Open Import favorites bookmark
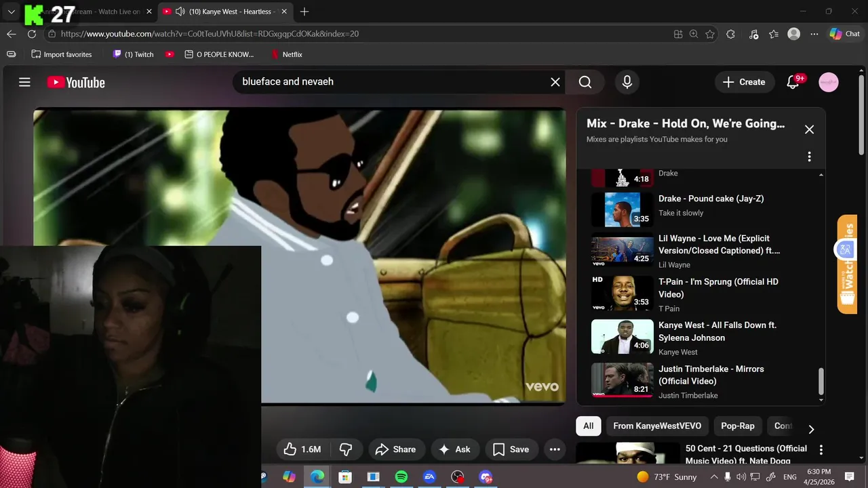 pos(61,54)
